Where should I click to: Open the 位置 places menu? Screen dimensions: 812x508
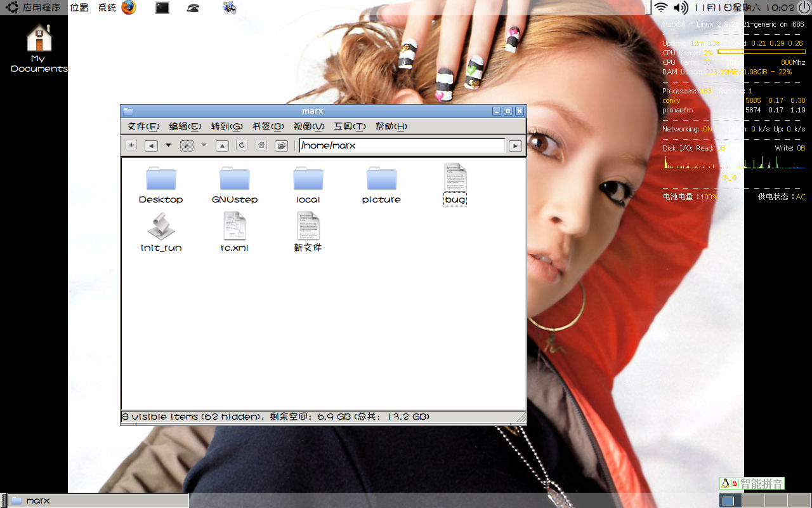[x=79, y=8]
